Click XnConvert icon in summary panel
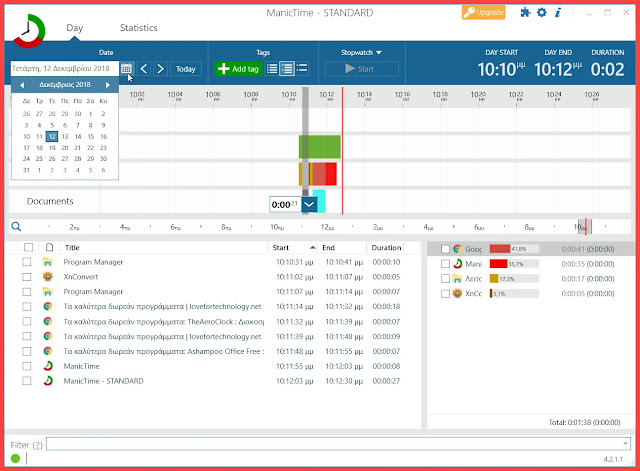This screenshot has width=640, height=471. [457, 293]
